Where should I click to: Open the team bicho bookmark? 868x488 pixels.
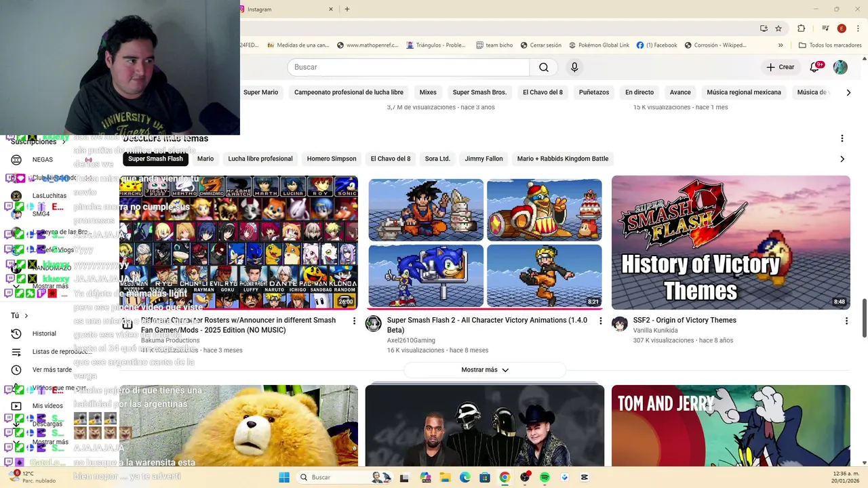(494, 45)
